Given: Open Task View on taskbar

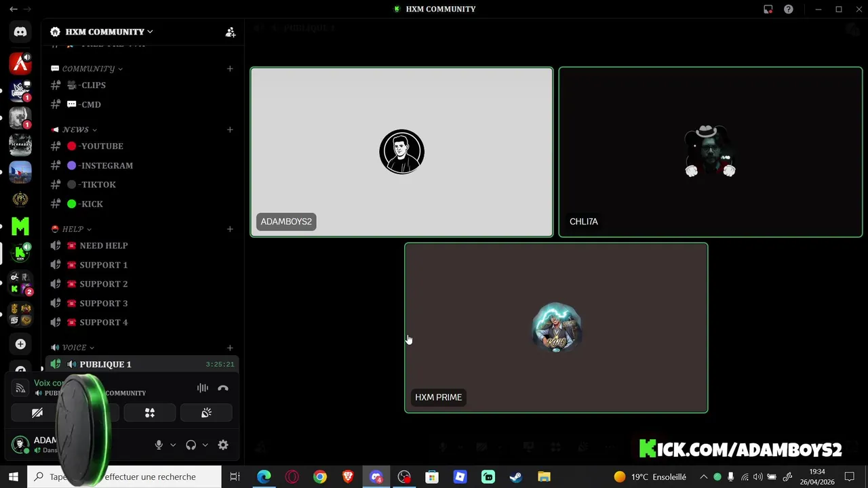Looking at the screenshot, I should pyautogui.click(x=235, y=477).
